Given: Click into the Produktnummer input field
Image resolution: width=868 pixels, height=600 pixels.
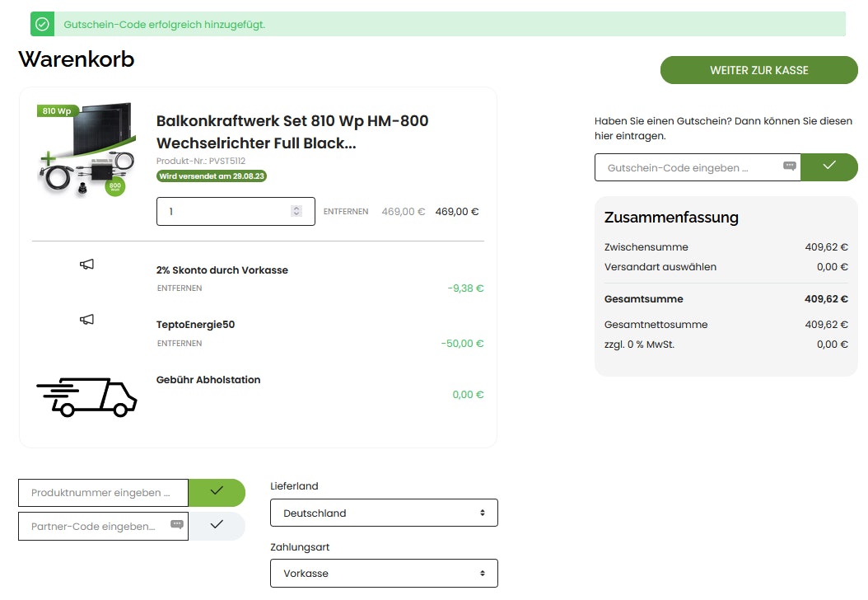Looking at the screenshot, I should coord(103,493).
